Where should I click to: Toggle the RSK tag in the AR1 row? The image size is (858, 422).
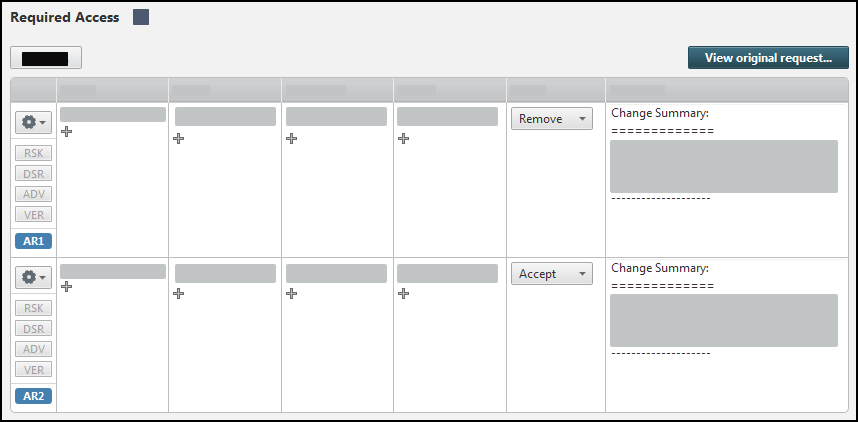click(x=34, y=153)
